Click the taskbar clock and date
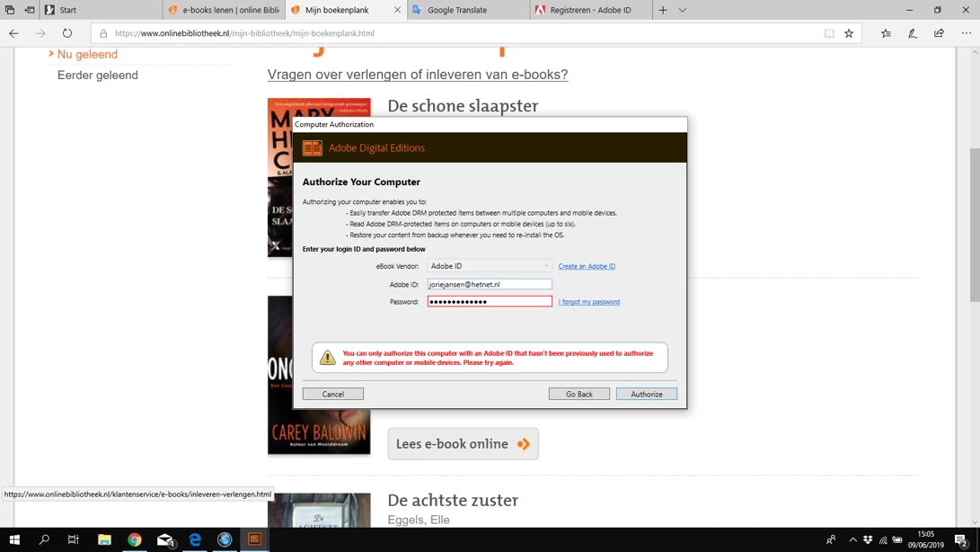The height and width of the screenshot is (552, 980). click(925, 539)
